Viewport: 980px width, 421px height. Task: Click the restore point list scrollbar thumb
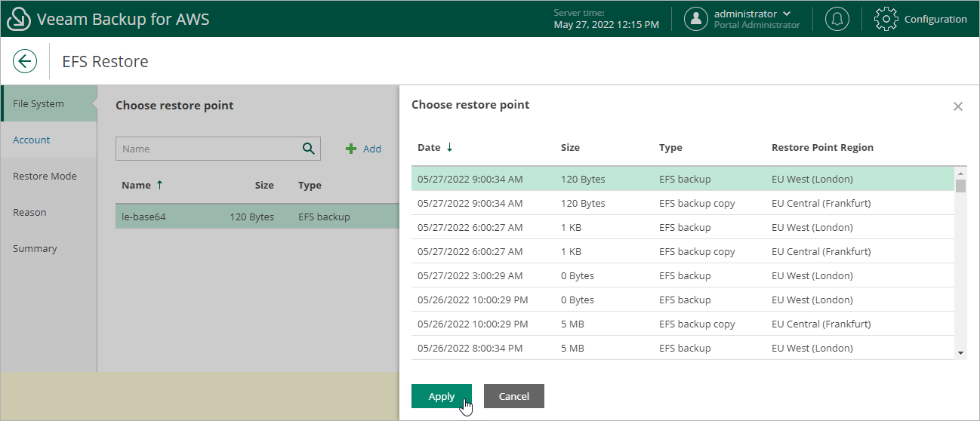coord(960,186)
